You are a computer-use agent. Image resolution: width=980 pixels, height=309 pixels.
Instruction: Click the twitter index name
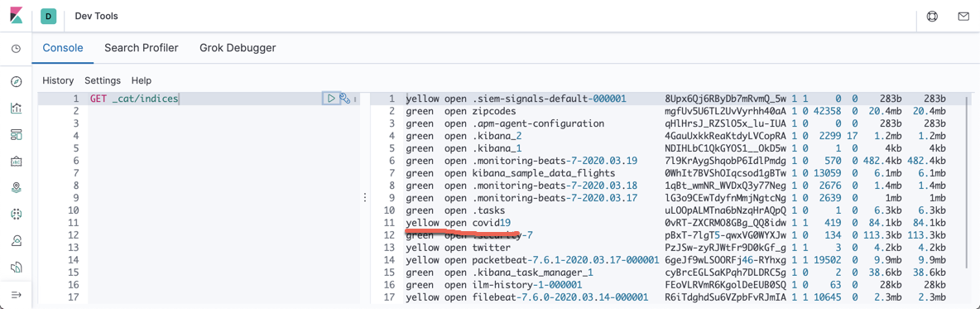tap(492, 248)
